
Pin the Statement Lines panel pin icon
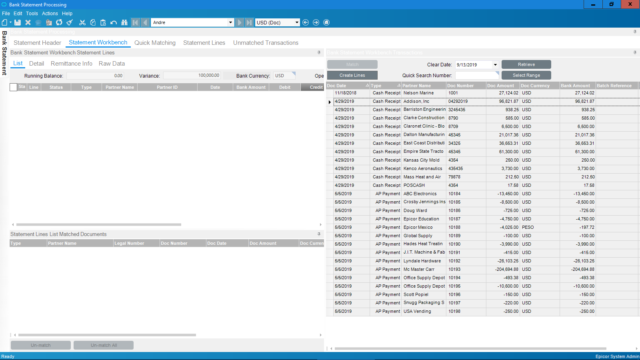(319, 53)
